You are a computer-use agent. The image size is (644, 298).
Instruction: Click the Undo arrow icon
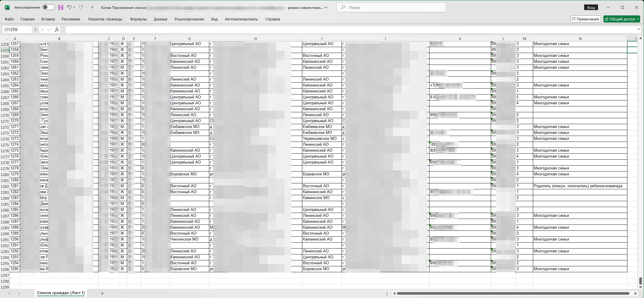tap(69, 7)
